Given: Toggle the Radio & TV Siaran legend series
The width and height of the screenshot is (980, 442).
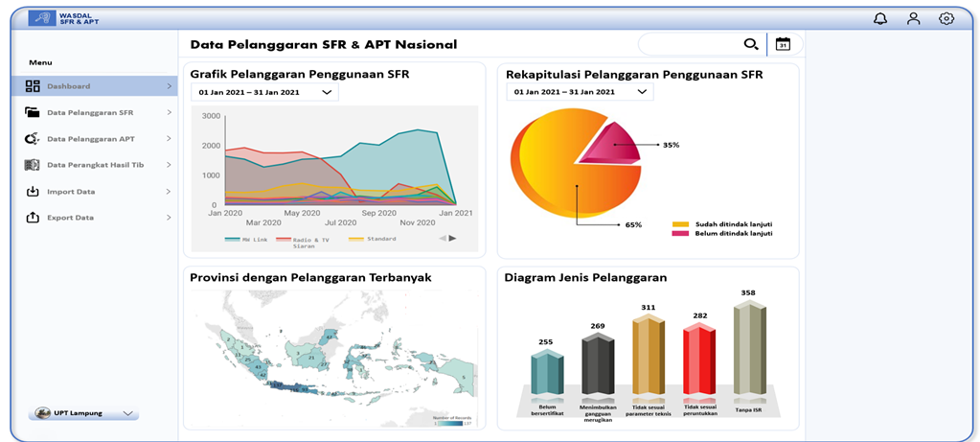Looking at the screenshot, I should point(301,243).
